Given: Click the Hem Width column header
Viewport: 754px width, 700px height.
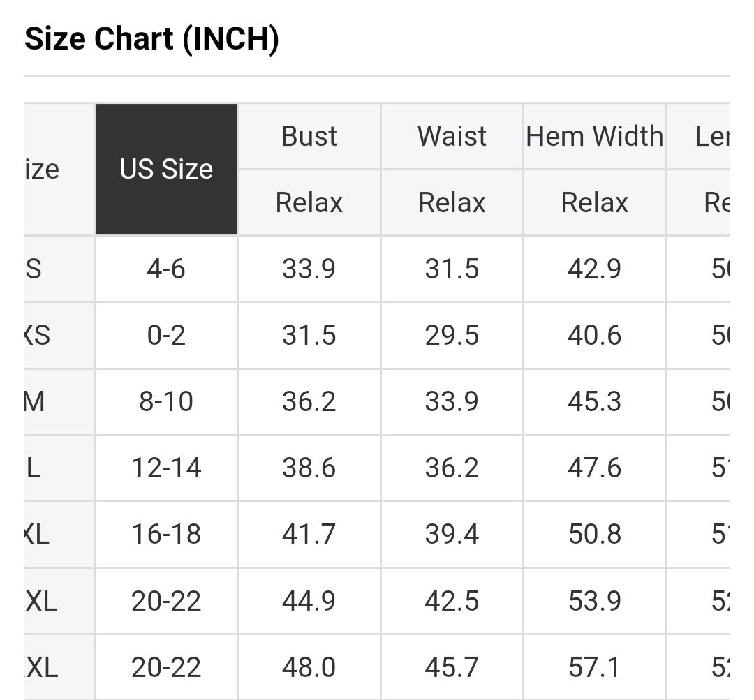Looking at the screenshot, I should [x=594, y=136].
